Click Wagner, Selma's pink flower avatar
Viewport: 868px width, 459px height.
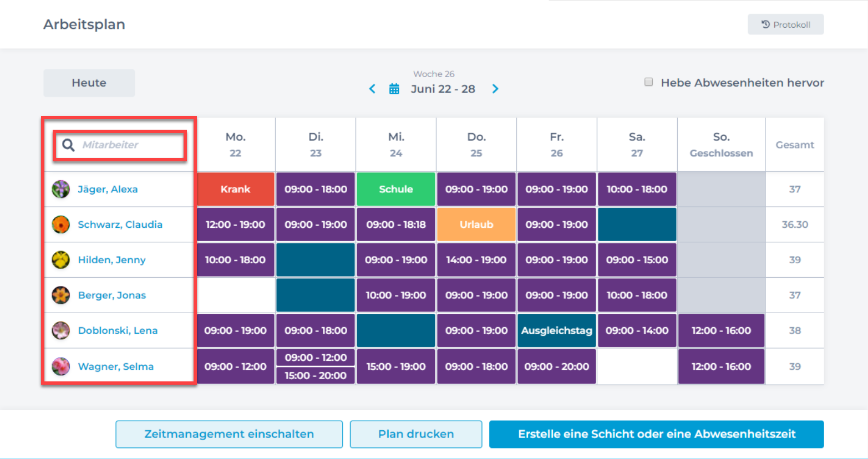point(60,366)
